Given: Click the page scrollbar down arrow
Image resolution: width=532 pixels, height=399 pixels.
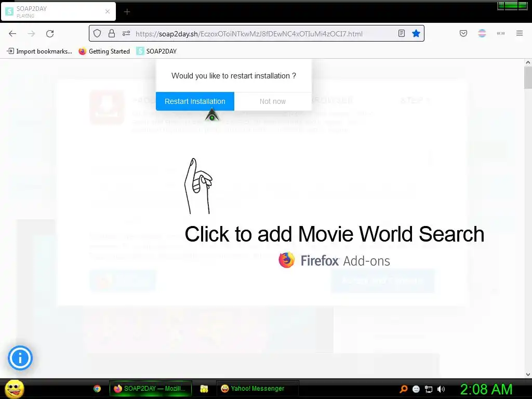Looking at the screenshot, I should [528, 374].
